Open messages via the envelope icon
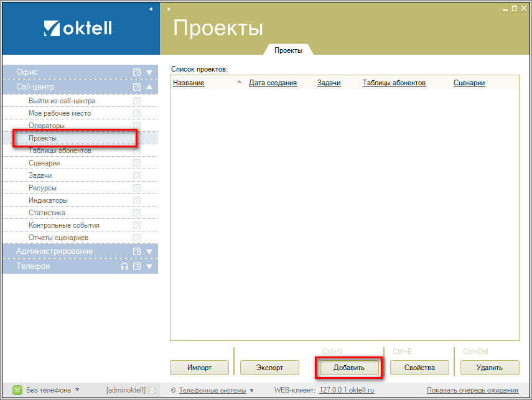Viewport: 532px width, 400px height. coord(152,391)
